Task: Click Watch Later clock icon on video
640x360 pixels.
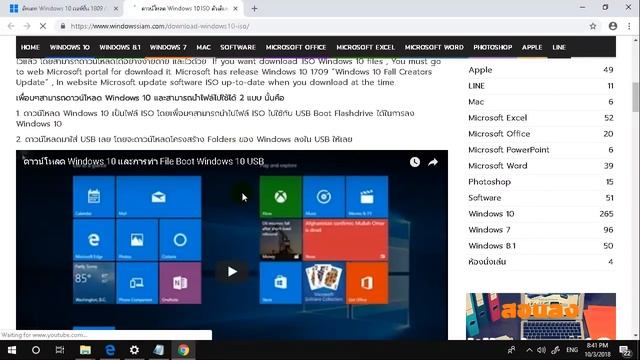Action: (415, 162)
